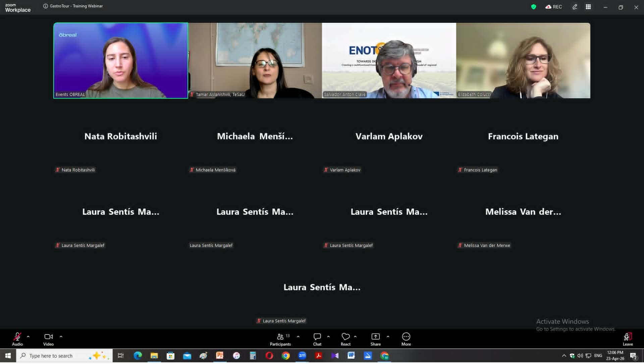Image resolution: width=644 pixels, height=364 pixels.
Task: Click the REC recording indicator
Action: (x=554, y=7)
